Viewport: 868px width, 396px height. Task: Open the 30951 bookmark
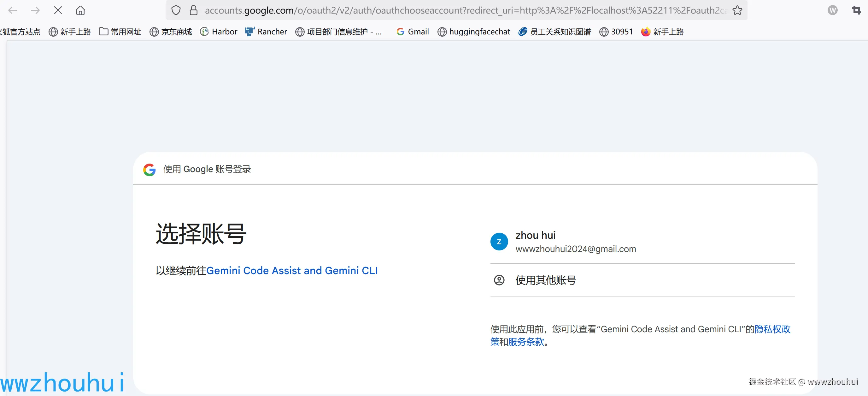pos(616,32)
